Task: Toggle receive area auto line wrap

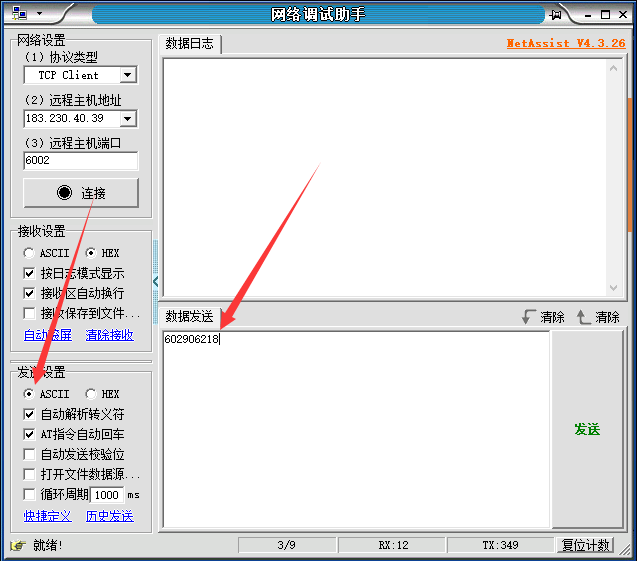Action: [x=29, y=293]
